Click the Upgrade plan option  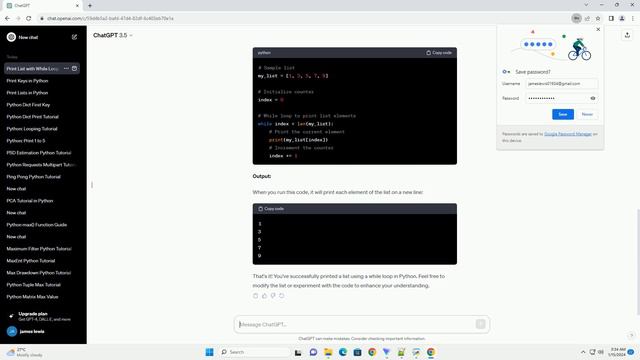[x=42, y=316]
